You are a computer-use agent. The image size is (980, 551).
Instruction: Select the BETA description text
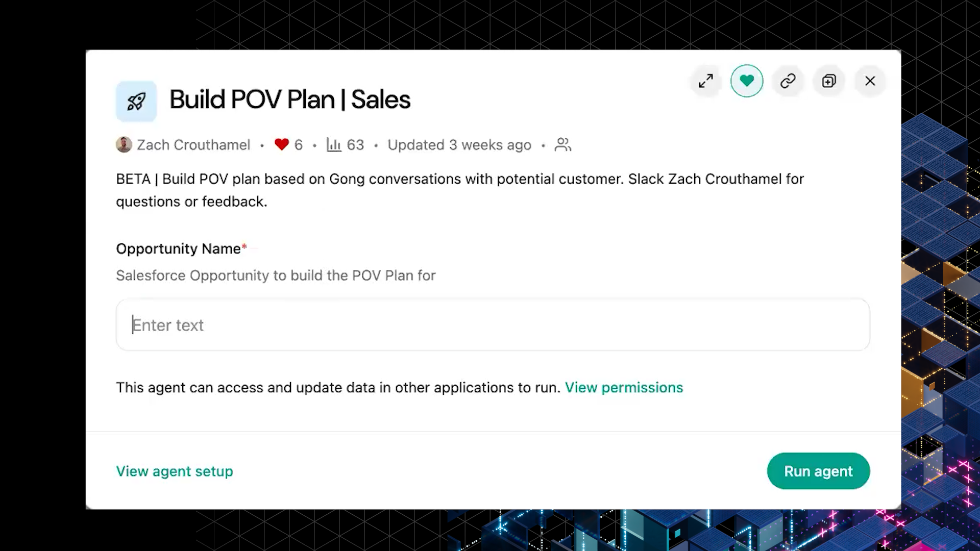[x=459, y=190]
